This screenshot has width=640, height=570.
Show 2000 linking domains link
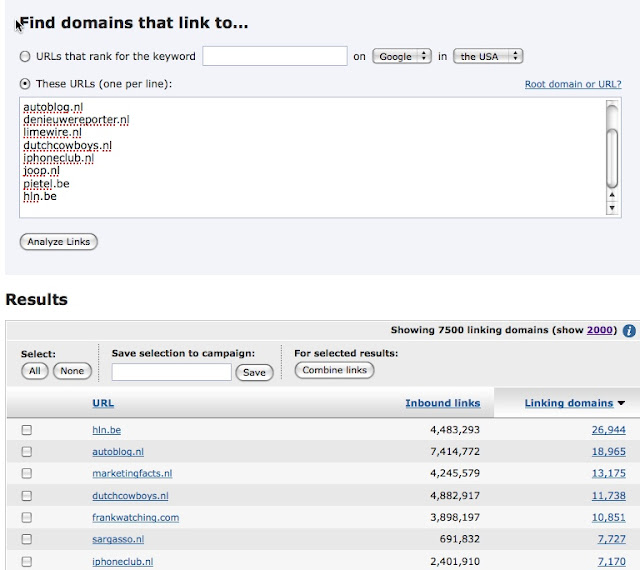click(x=600, y=330)
